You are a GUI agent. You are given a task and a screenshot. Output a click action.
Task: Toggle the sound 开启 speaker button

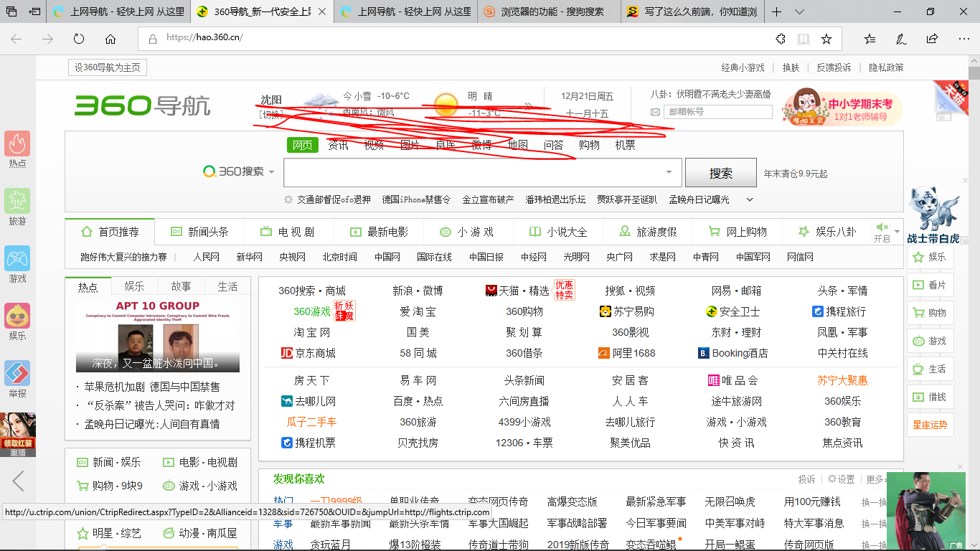(882, 232)
